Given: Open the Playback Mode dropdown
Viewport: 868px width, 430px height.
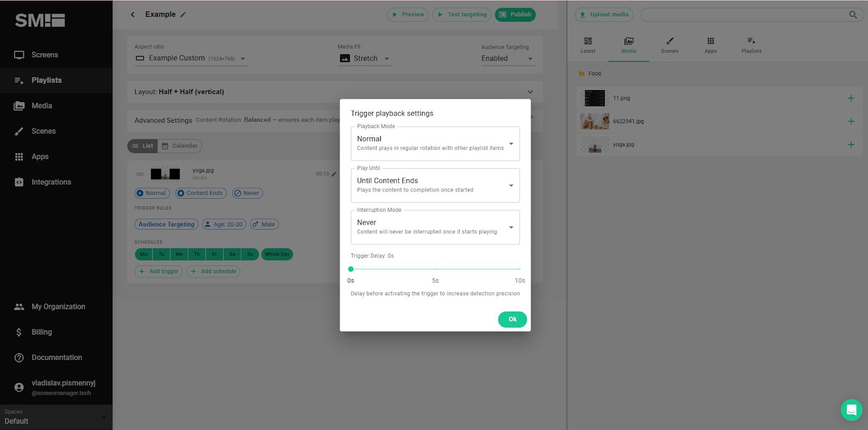Looking at the screenshot, I should [435, 144].
